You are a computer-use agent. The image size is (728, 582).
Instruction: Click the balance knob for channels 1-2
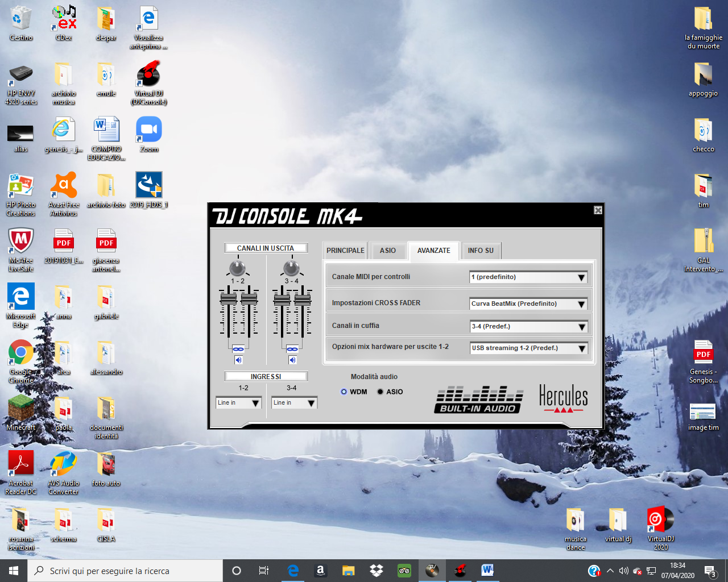(x=237, y=268)
